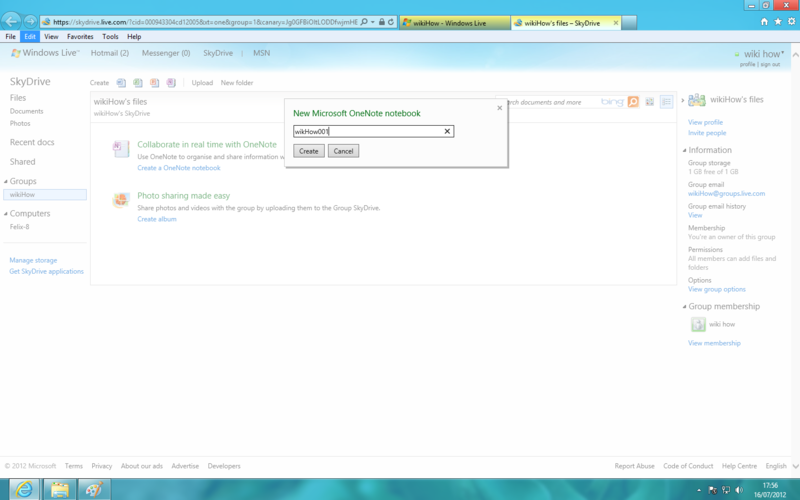Cancel the new OneNote notebook dialog
This screenshot has height=500, width=800.
[x=343, y=151]
